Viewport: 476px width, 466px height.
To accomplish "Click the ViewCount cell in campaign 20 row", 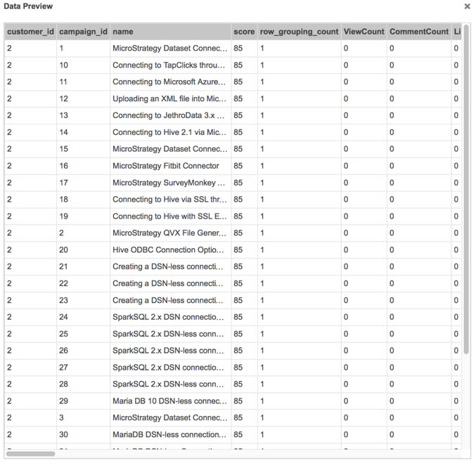I will 364,250.
